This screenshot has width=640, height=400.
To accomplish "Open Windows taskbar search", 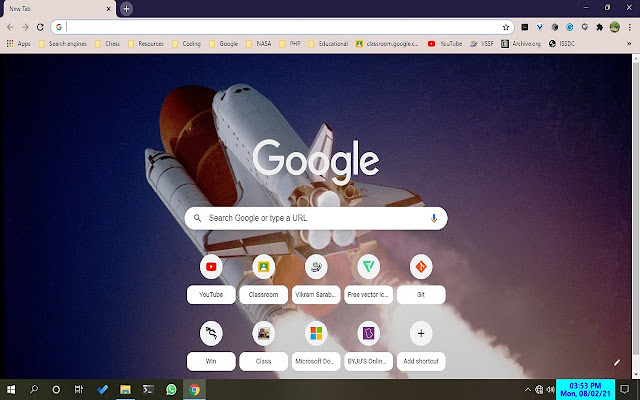I will (x=34, y=390).
